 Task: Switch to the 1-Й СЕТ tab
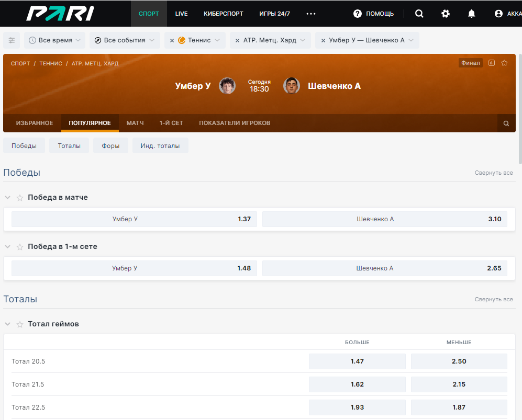coord(171,123)
